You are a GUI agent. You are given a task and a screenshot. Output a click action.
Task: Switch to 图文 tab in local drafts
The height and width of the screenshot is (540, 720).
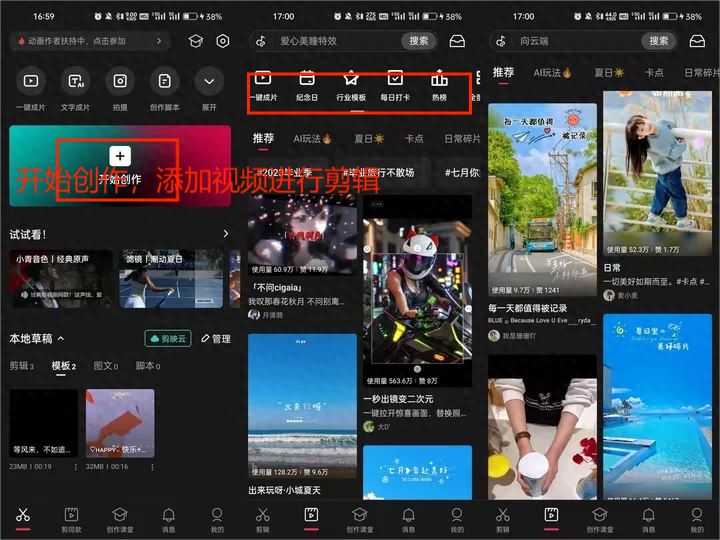click(104, 366)
